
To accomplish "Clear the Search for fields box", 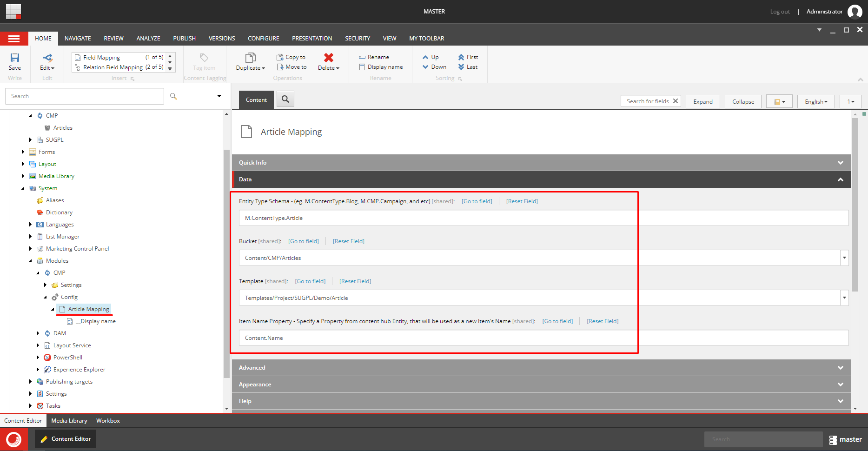I will (x=676, y=101).
